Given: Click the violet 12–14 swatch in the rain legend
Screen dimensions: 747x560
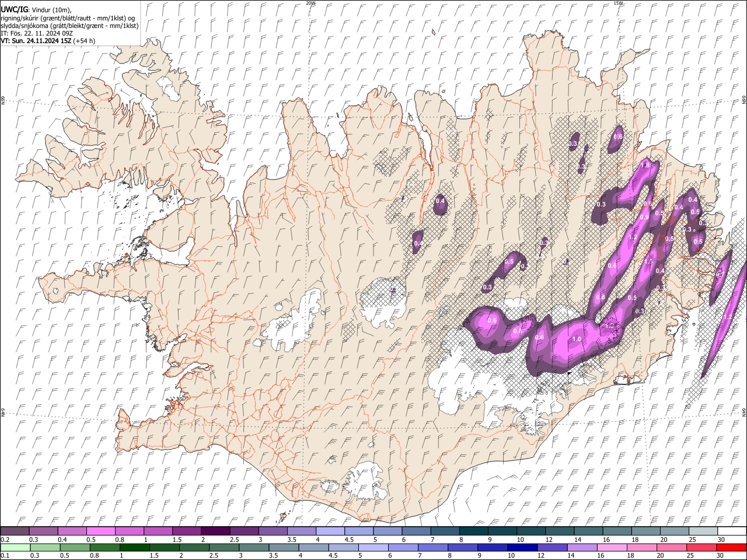Looking at the screenshot, I should [x=551, y=547].
